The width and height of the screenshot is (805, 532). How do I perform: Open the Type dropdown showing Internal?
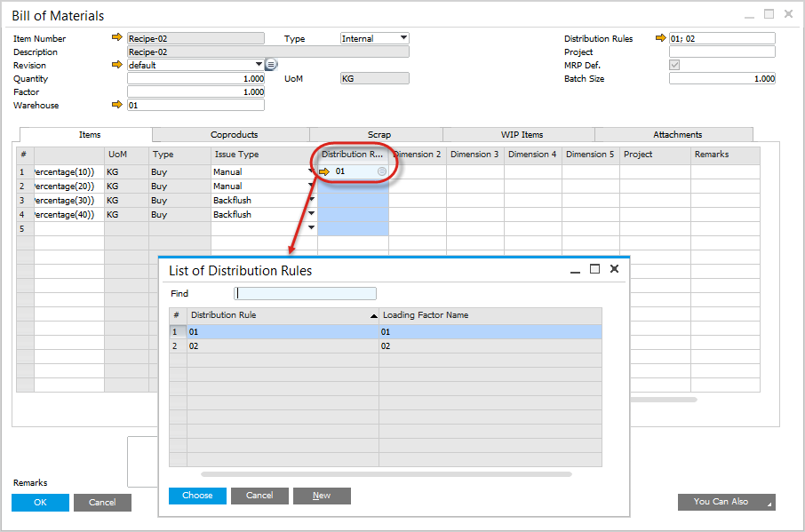403,38
